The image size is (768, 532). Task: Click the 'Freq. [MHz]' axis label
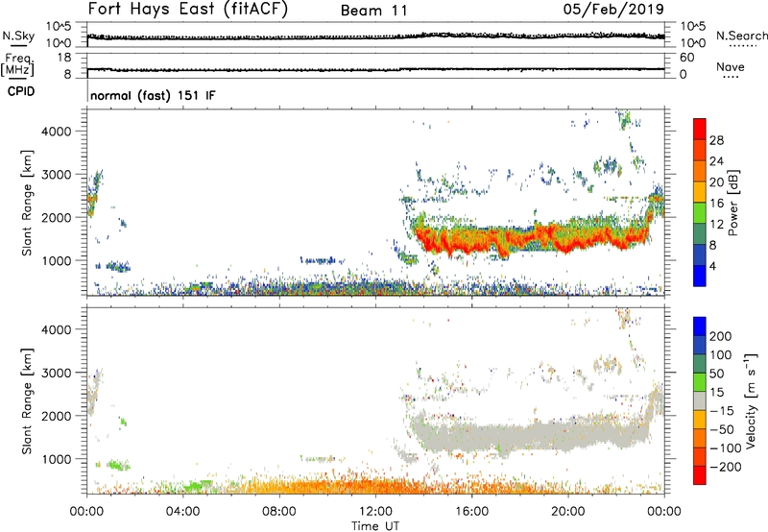17,65
